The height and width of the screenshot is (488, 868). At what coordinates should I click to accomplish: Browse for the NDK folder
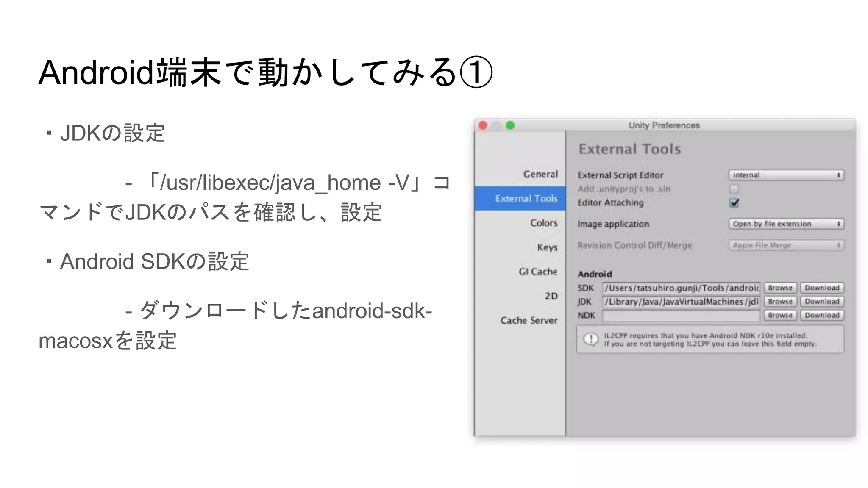tap(780, 316)
